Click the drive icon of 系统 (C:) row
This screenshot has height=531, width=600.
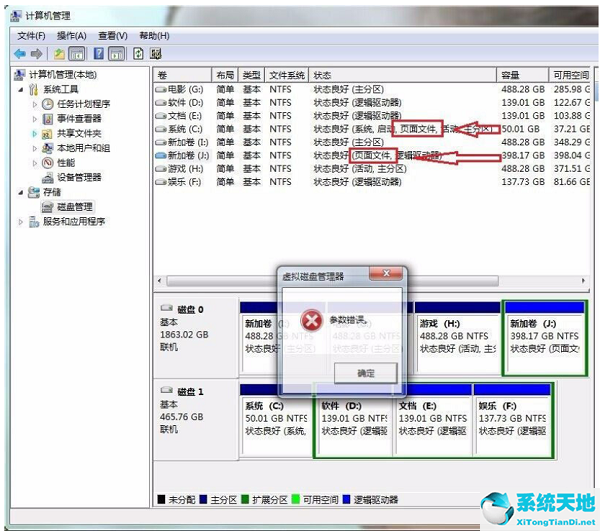pyautogui.click(x=160, y=129)
